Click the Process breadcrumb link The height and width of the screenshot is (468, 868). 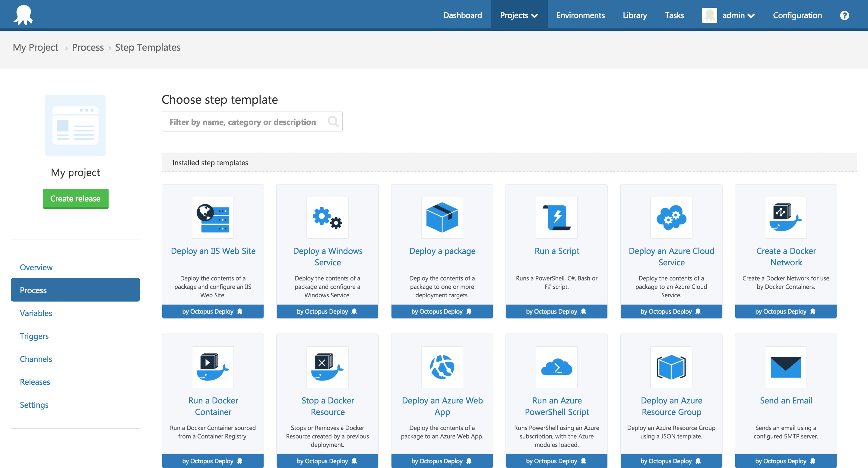87,48
